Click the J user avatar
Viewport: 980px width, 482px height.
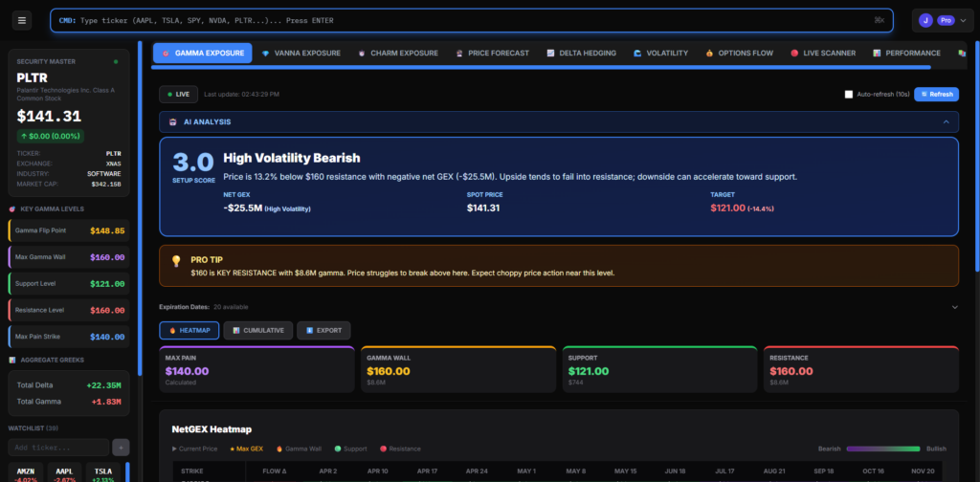pos(925,21)
